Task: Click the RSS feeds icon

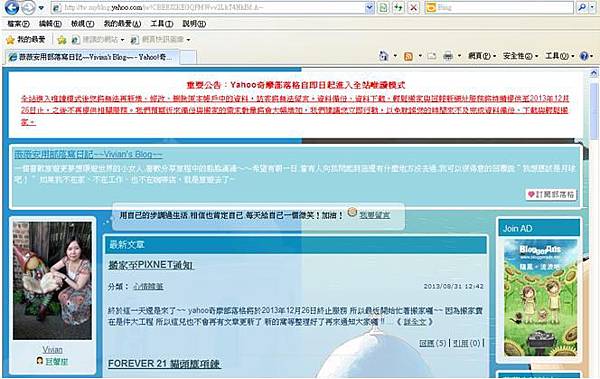Action: click(408, 56)
